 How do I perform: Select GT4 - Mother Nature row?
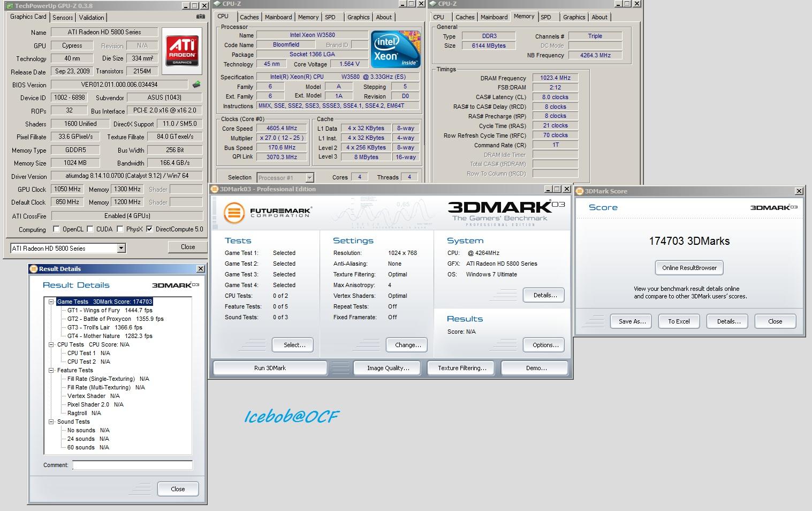tap(110, 336)
